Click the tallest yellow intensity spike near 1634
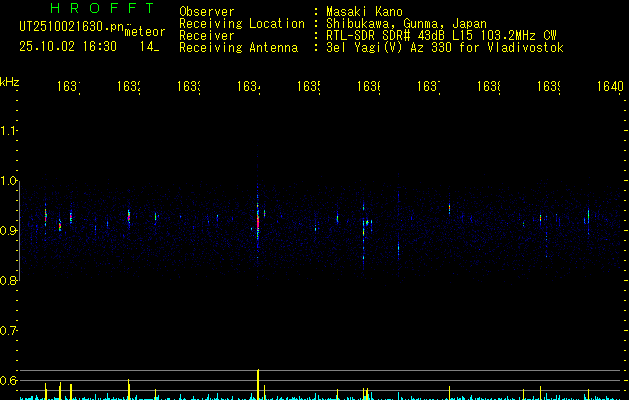 (258, 384)
